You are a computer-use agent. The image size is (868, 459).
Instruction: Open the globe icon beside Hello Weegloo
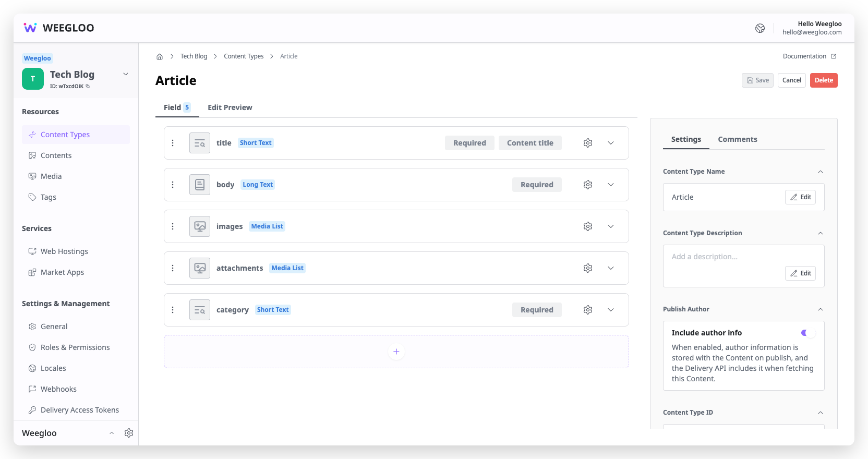[760, 28]
